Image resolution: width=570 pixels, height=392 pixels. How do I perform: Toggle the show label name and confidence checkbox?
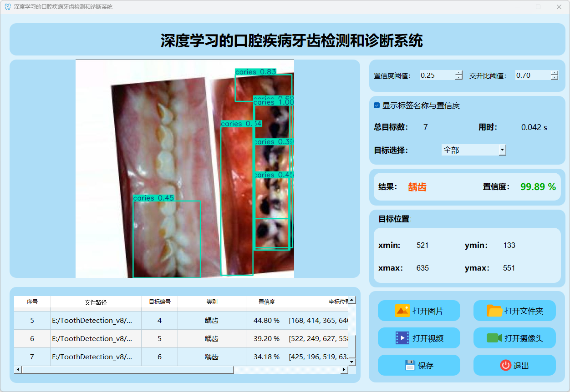click(377, 106)
